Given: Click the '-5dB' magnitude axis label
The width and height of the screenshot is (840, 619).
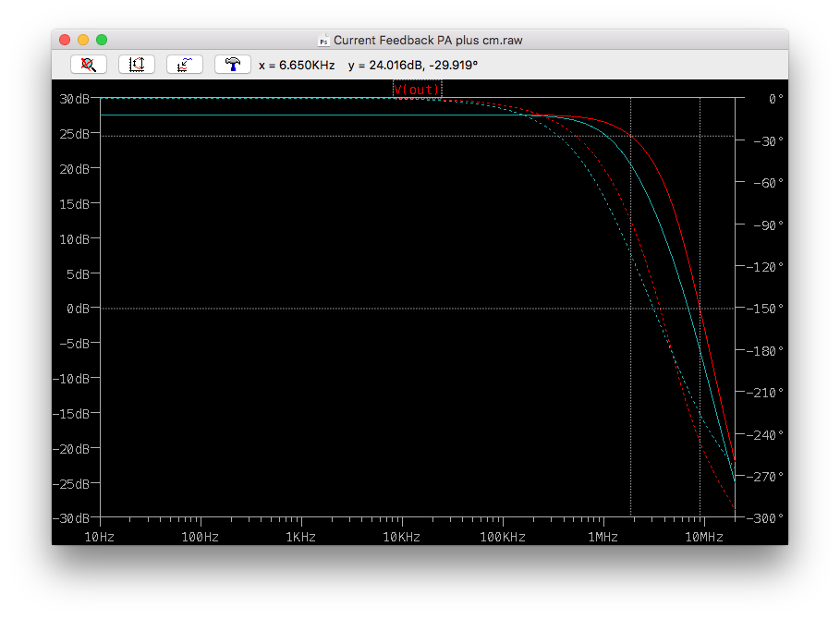Looking at the screenshot, I should click(x=75, y=344).
